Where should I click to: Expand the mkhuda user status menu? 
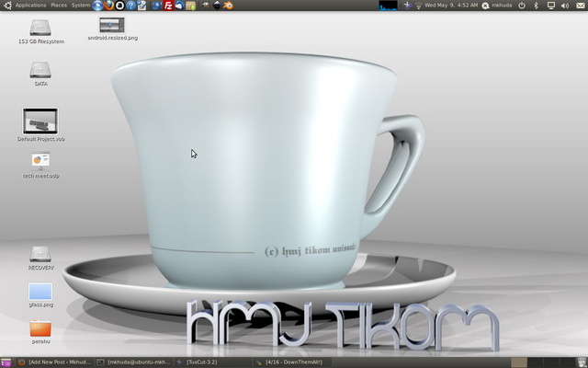(x=496, y=6)
